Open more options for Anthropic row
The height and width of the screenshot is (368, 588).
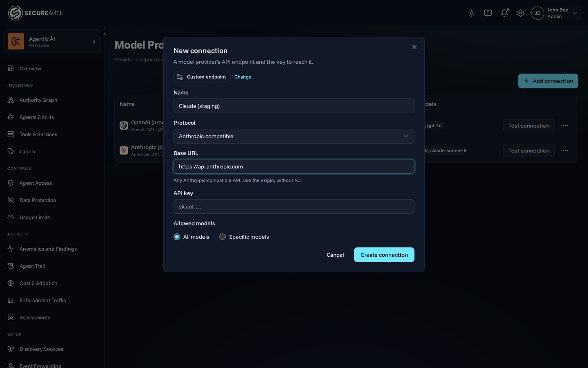tap(566, 150)
